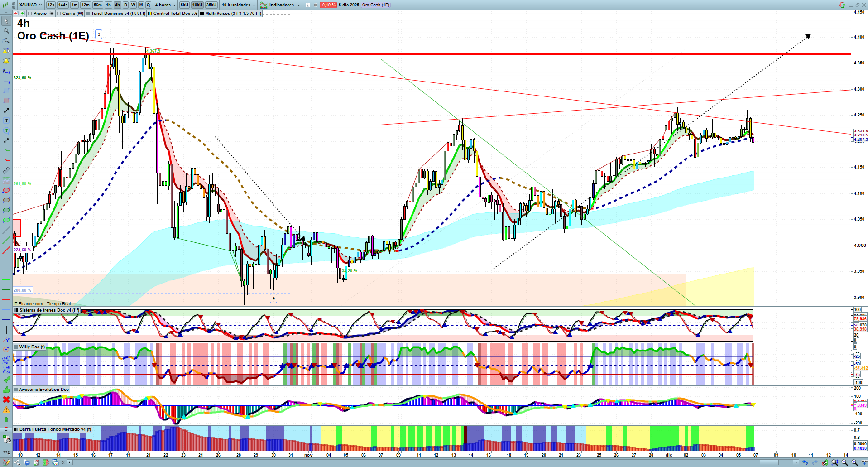Click the pencil icon in bottom-left corner
This screenshot has width=868, height=467.
(x=6, y=462)
